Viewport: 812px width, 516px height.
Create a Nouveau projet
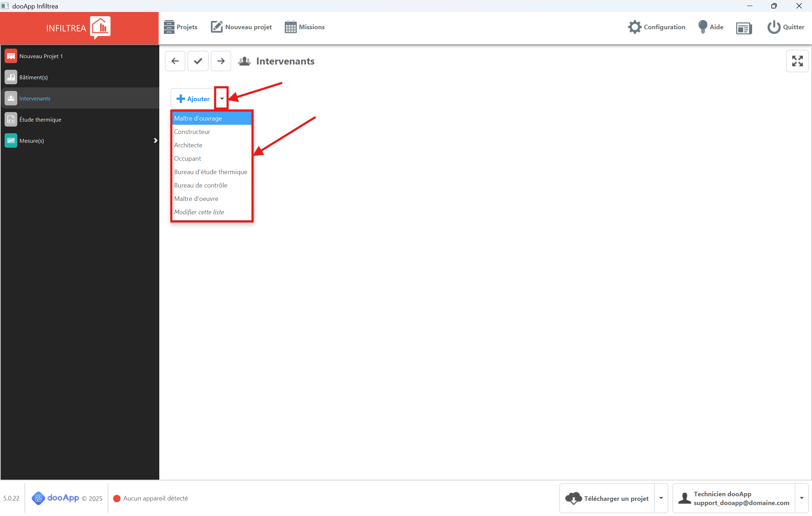(241, 27)
